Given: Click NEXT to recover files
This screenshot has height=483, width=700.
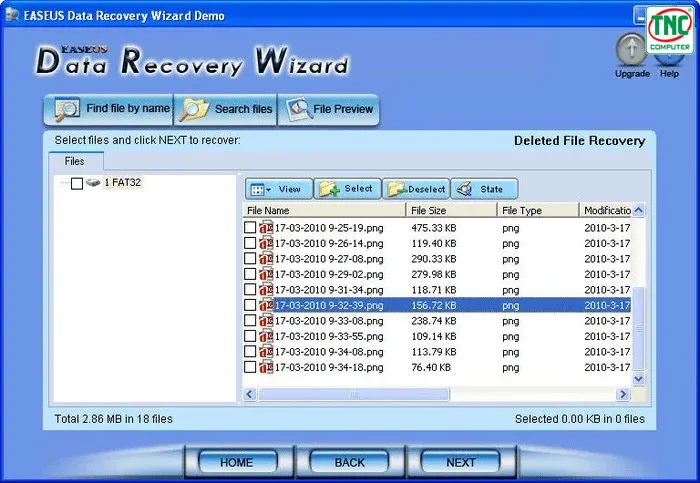Looking at the screenshot, I should (460, 462).
